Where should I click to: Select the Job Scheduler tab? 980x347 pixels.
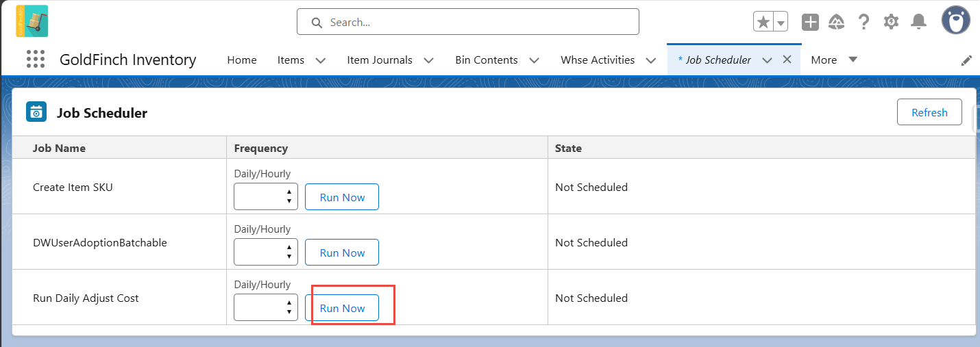[x=714, y=60]
